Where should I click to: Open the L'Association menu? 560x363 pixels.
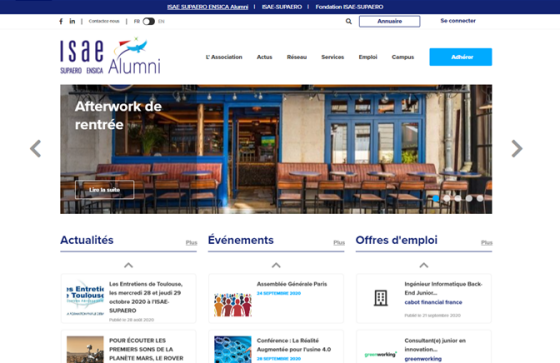pyautogui.click(x=224, y=57)
